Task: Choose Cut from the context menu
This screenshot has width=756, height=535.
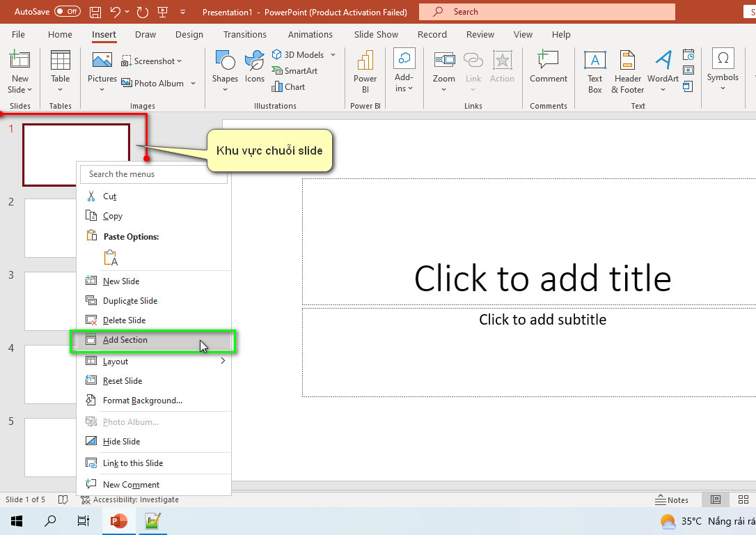Action: click(x=154, y=196)
